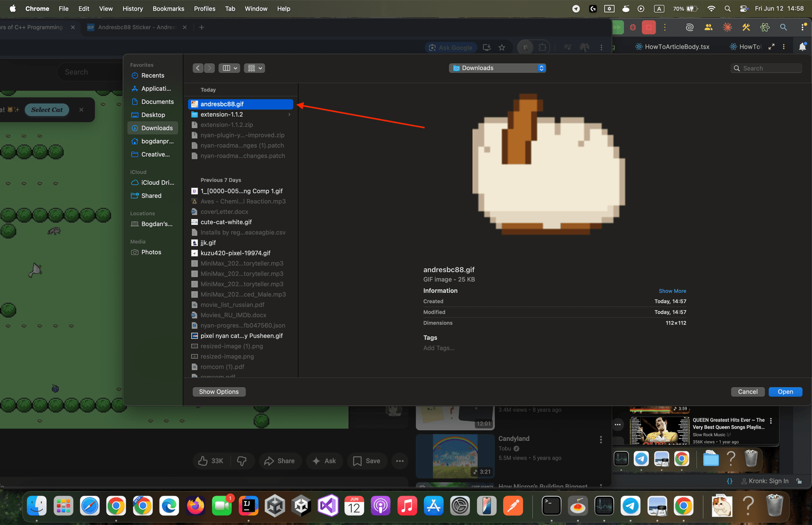Go forward with the dialog forward arrow

pos(209,68)
